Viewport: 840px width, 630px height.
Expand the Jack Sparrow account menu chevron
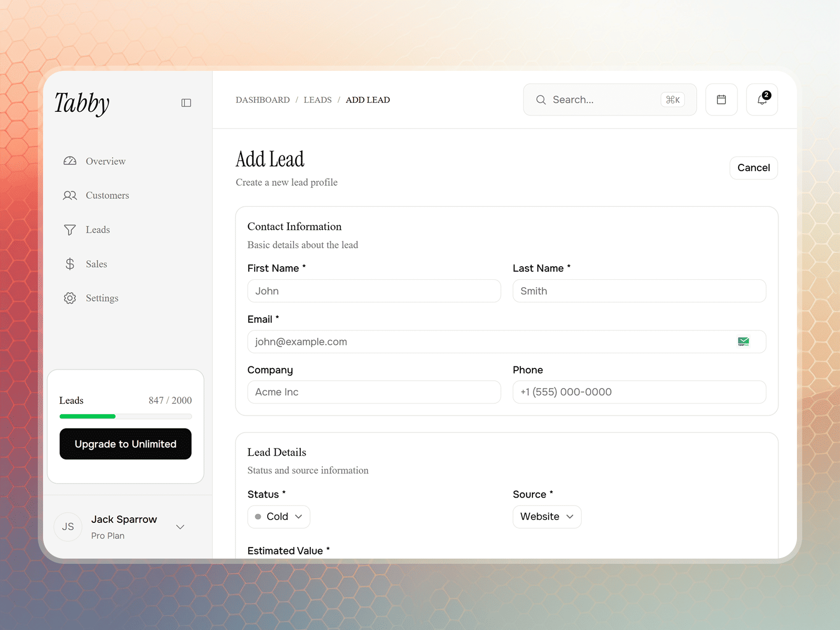(180, 527)
